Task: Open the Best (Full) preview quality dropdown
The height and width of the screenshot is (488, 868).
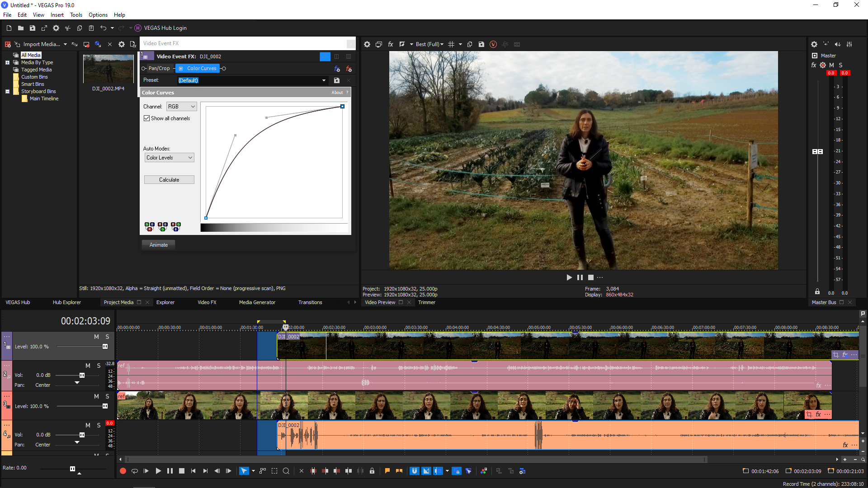Action: [429, 44]
